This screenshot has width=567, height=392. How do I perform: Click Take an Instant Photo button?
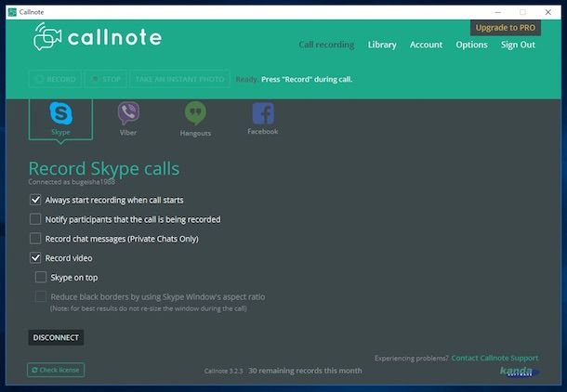click(x=179, y=79)
